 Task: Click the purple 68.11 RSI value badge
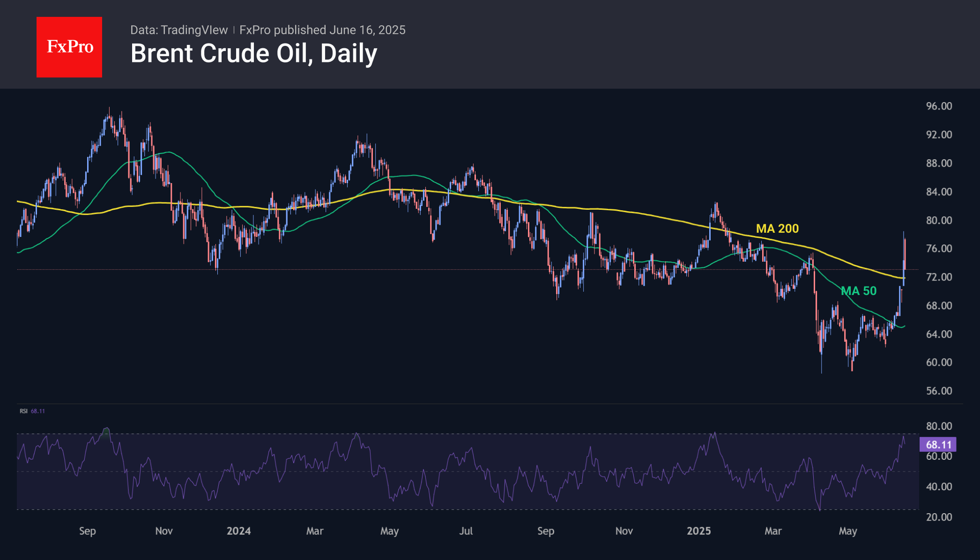[938, 444]
